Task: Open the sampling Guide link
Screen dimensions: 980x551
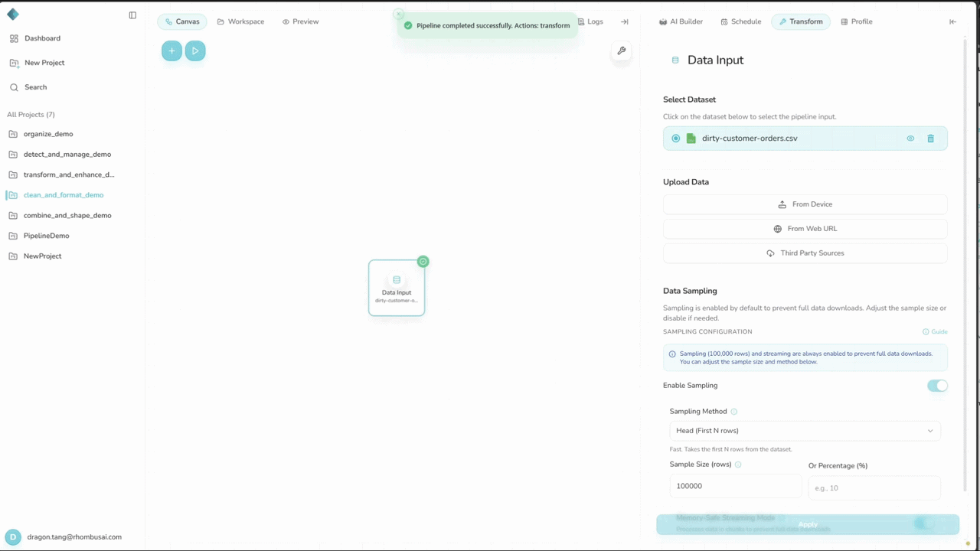Action: 935,332
